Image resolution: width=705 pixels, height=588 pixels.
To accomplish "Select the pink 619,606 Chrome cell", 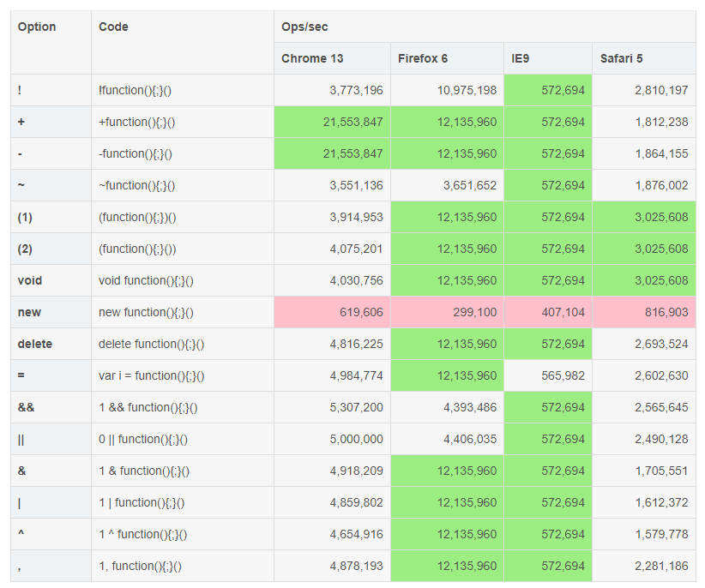I will 355,312.
